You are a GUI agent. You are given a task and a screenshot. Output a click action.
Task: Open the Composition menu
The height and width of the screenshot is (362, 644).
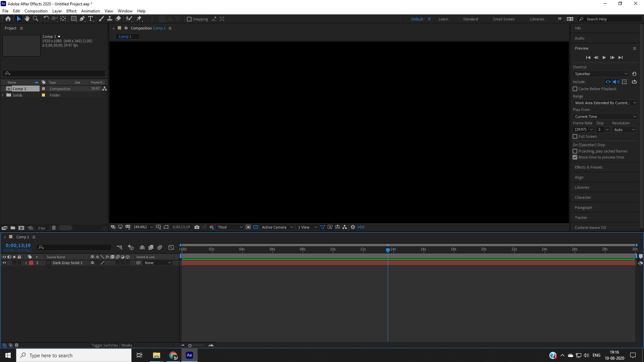pos(36,11)
